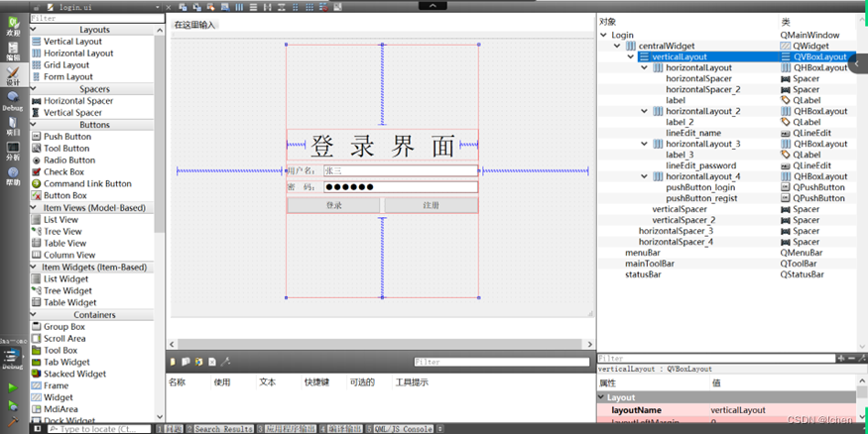
Task: Apply Lay Out Horizontally in Splitter
Action: pos(268,7)
